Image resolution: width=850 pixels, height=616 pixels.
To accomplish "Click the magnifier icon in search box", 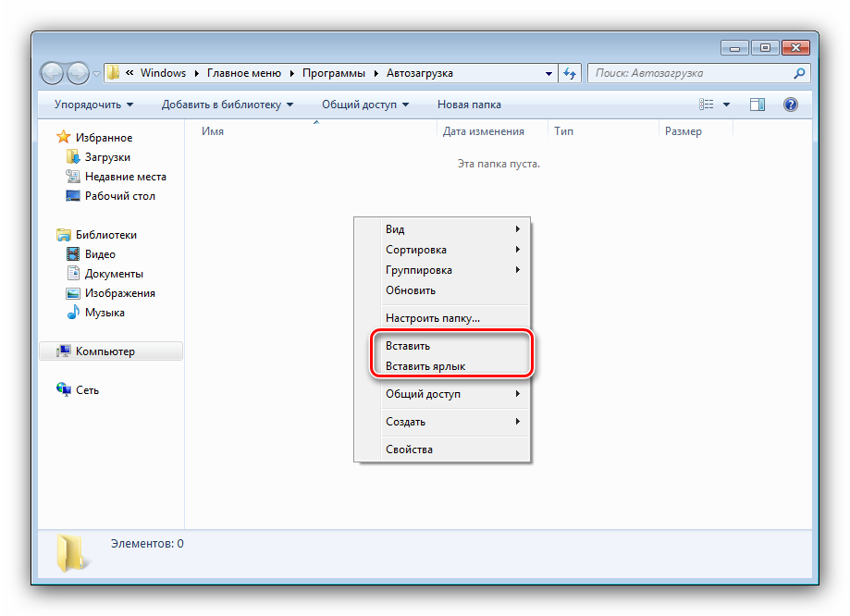I will click(x=799, y=73).
